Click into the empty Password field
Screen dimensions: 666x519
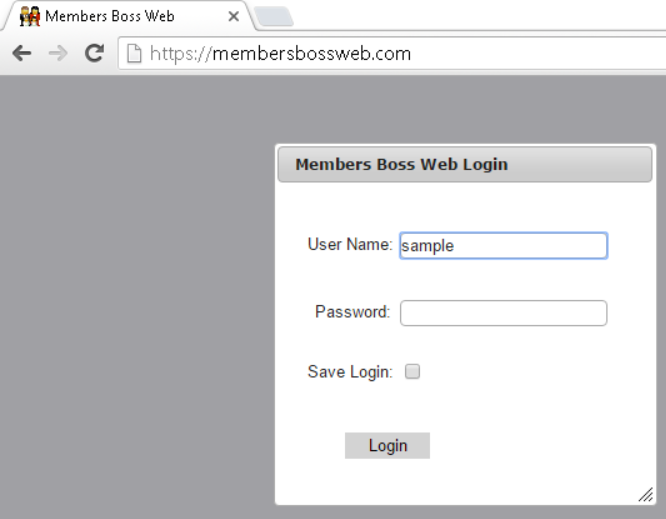503,313
